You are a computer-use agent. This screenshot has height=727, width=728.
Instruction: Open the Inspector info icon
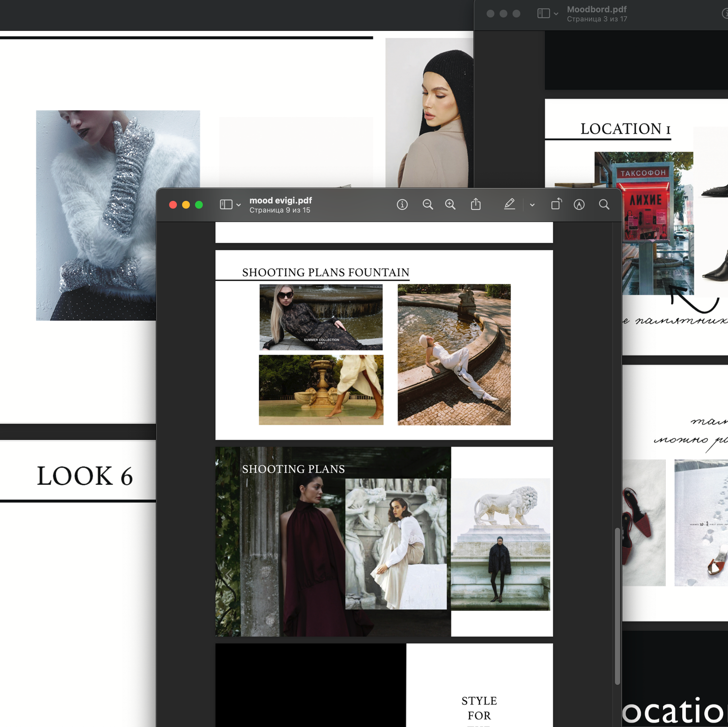[x=402, y=205]
